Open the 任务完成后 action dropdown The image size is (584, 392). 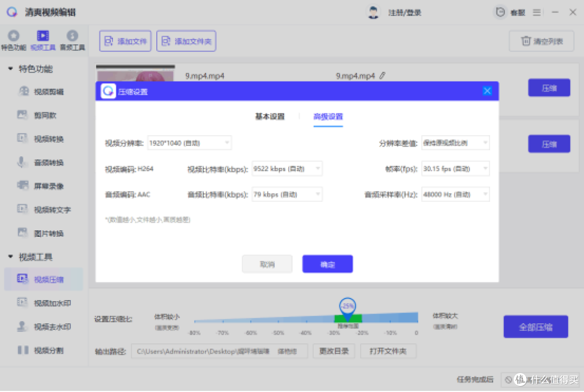[x=540, y=380]
